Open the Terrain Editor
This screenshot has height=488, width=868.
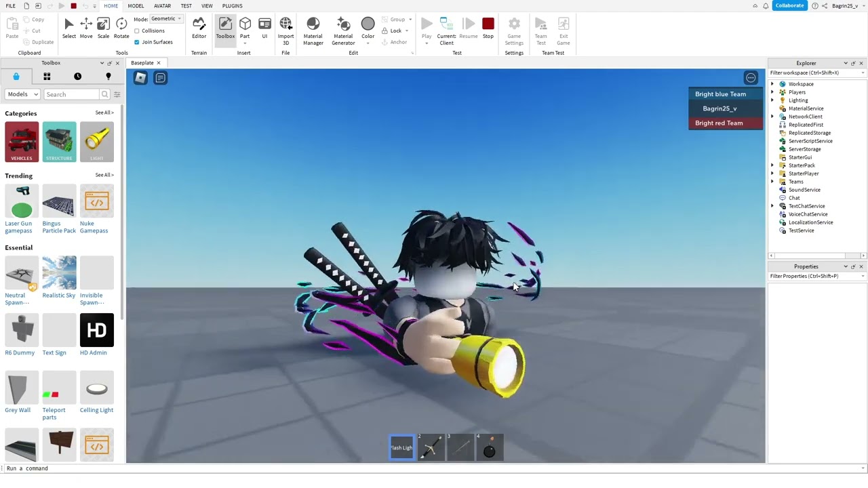pos(199,28)
